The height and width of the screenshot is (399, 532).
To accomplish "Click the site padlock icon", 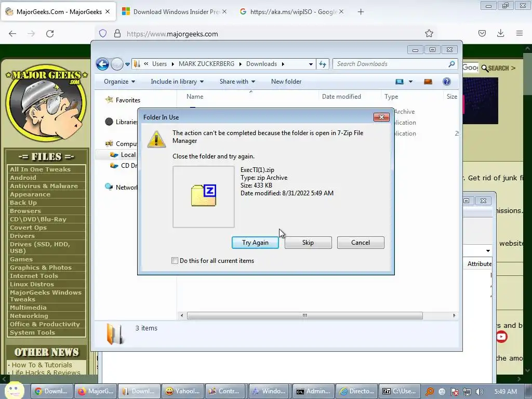I will click(117, 34).
